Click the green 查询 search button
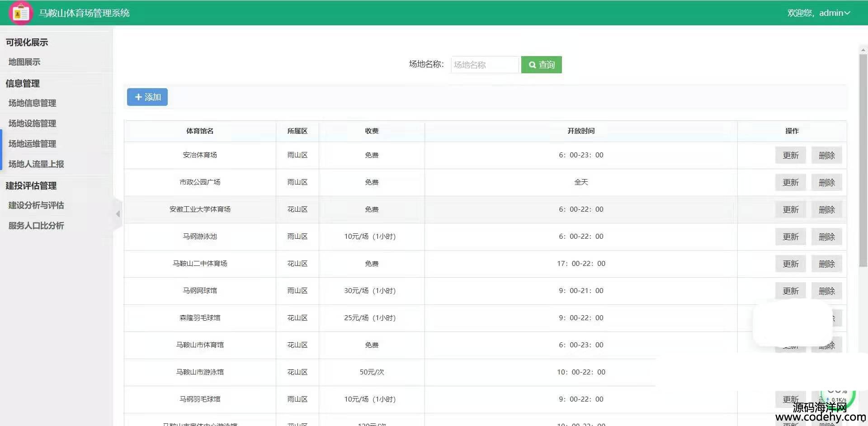 [542, 65]
